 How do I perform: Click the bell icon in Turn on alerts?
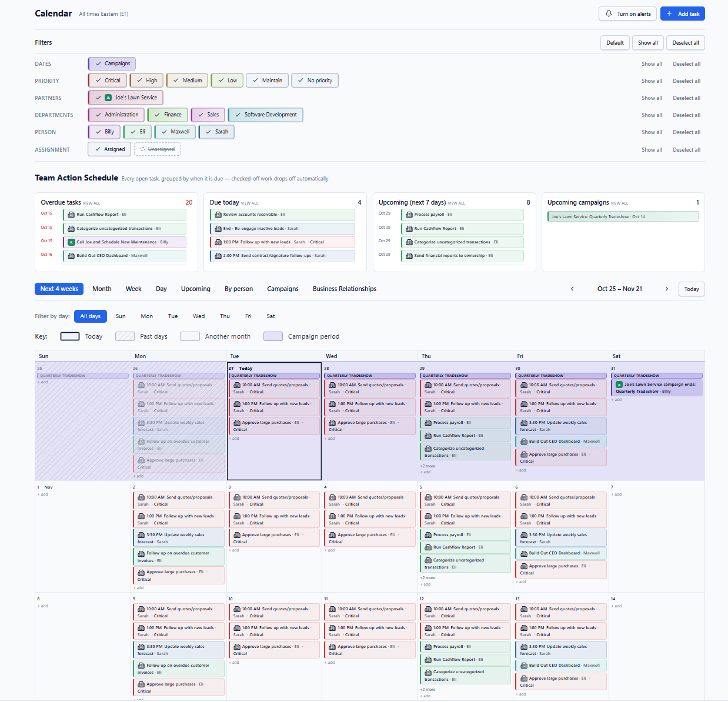(x=609, y=14)
